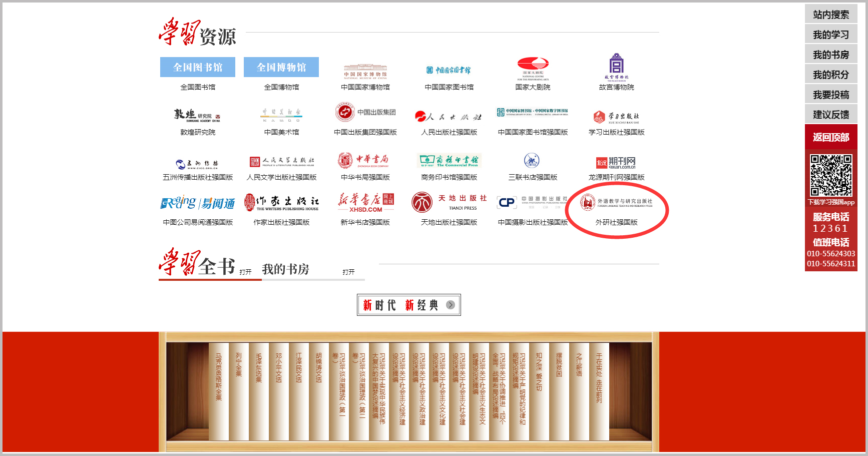Click the 作家出版社 Writers Publishing House logo

(x=281, y=202)
